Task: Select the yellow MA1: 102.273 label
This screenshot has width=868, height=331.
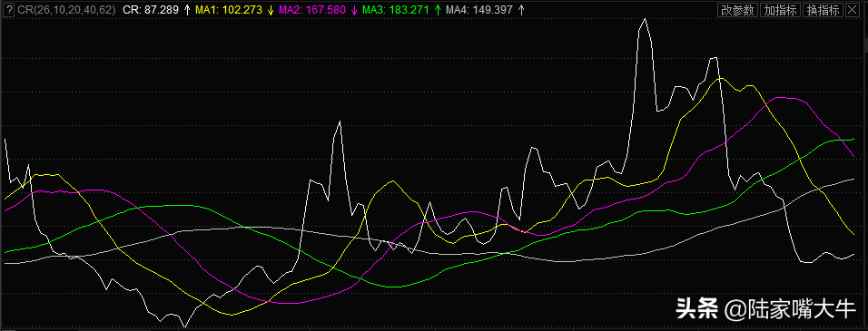Action: (x=229, y=10)
